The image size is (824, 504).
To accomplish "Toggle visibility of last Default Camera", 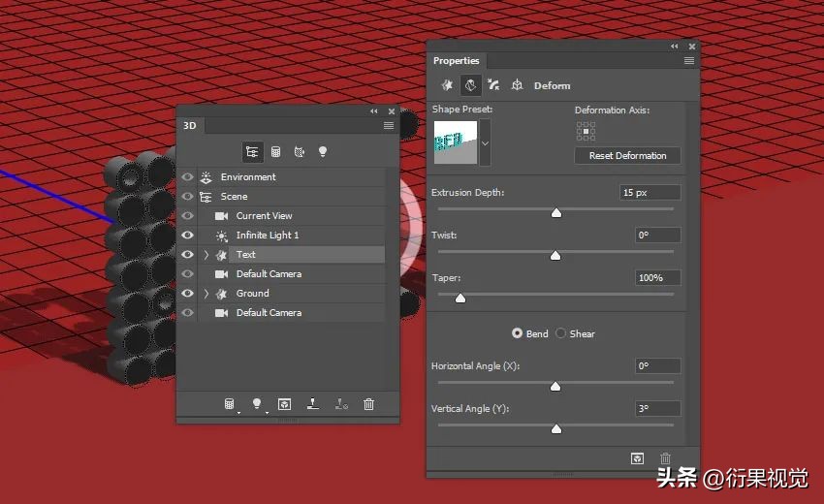I will pos(188,313).
